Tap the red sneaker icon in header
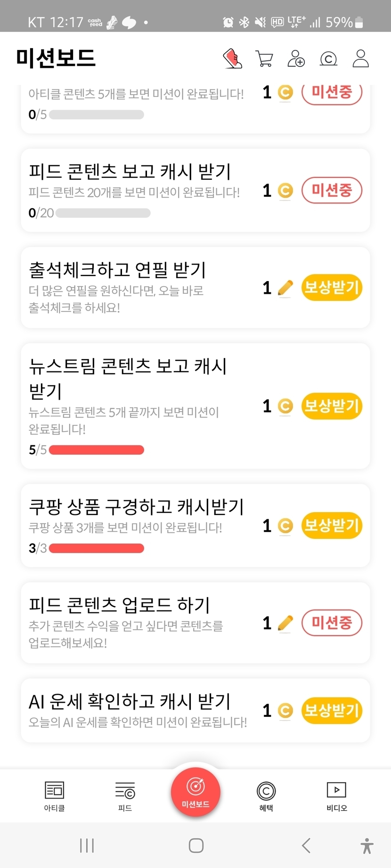Viewport: 391px width, 868px height. pyautogui.click(x=233, y=59)
